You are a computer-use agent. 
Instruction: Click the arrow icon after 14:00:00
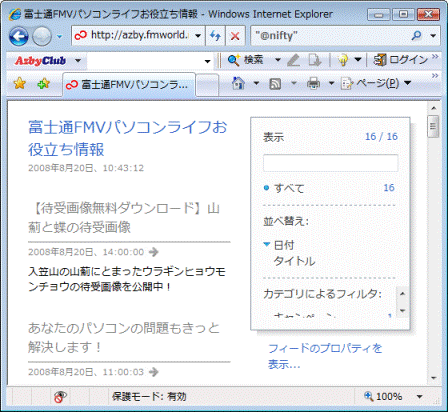154,252
